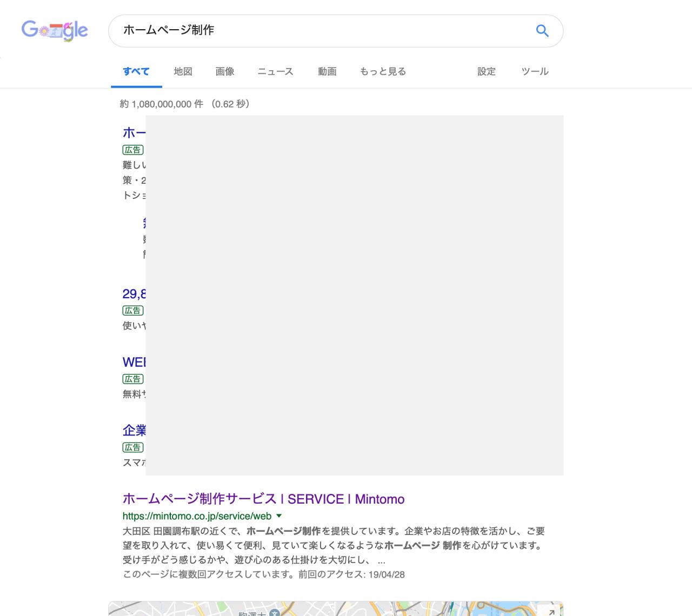Switch to the 画像 tab
The image size is (692, 616).
225,71
